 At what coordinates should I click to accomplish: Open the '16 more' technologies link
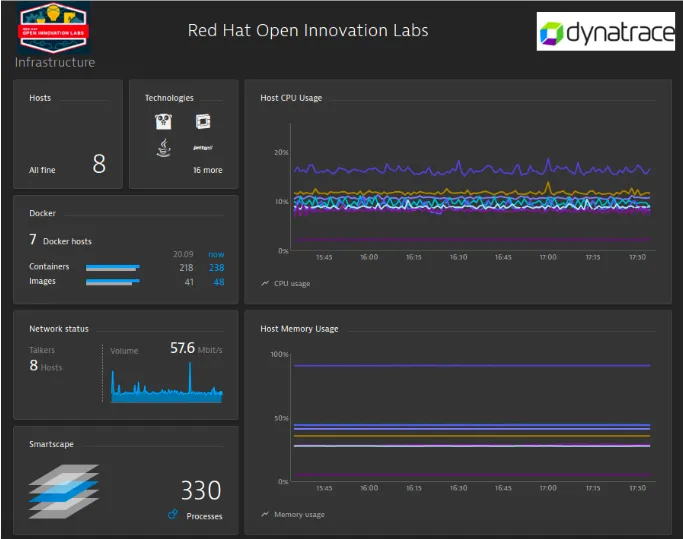tap(207, 170)
